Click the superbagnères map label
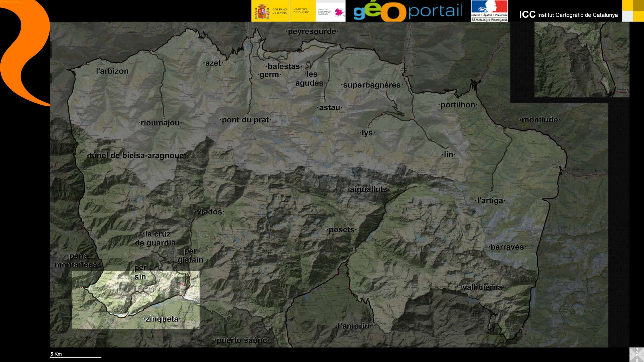The height and width of the screenshot is (362, 644). pos(372,85)
